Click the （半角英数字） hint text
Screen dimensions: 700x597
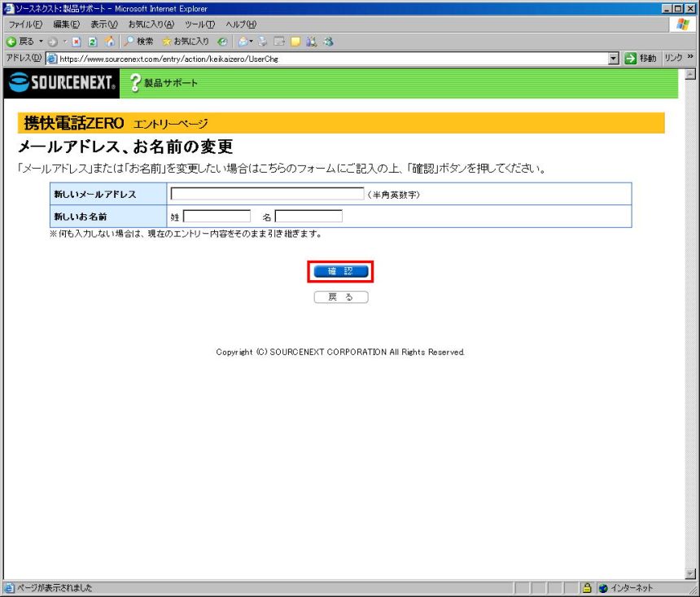[393, 195]
